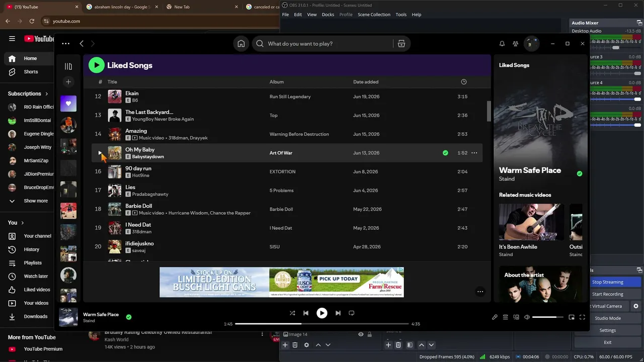Toggle repeat in the Spotify player
The width and height of the screenshot is (644, 362).
(x=352, y=313)
